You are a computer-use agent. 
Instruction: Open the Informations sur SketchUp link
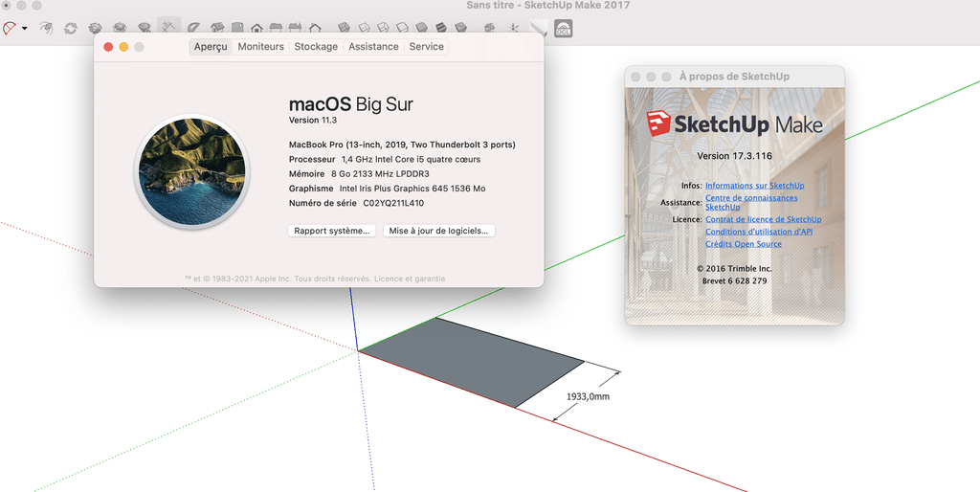[x=754, y=186]
